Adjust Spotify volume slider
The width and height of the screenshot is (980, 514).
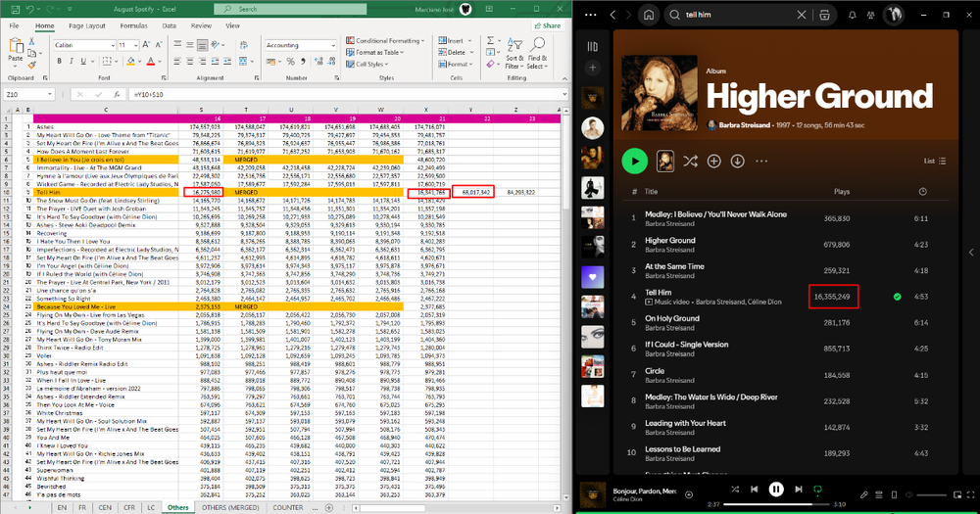tap(931, 495)
